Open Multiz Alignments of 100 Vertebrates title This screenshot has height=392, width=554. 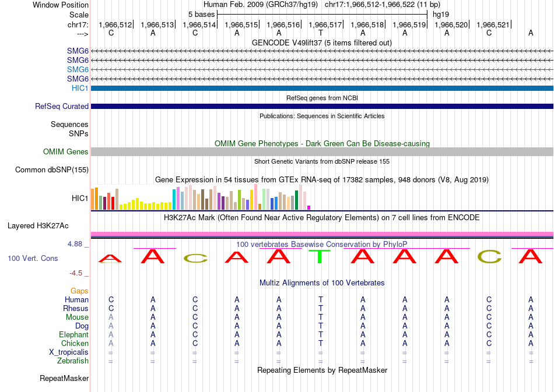[322, 282]
